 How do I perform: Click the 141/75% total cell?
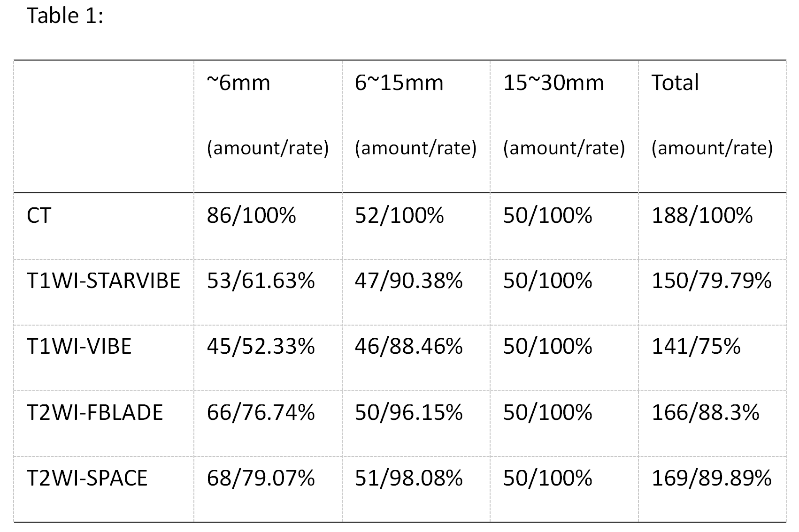pos(696,347)
